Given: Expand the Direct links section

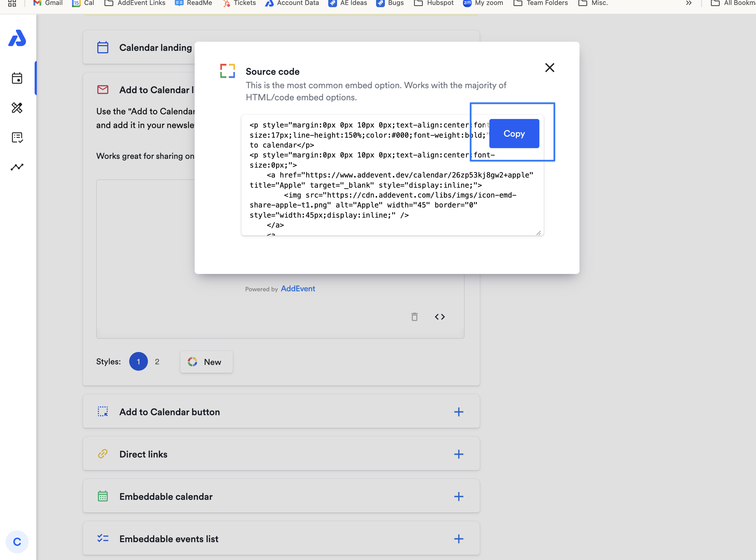Looking at the screenshot, I should [x=458, y=454].
